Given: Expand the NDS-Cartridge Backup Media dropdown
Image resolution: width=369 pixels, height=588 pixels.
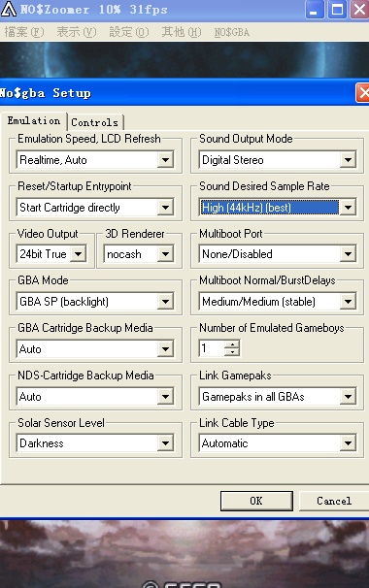Looking at the screenshot, I should 165,397.
